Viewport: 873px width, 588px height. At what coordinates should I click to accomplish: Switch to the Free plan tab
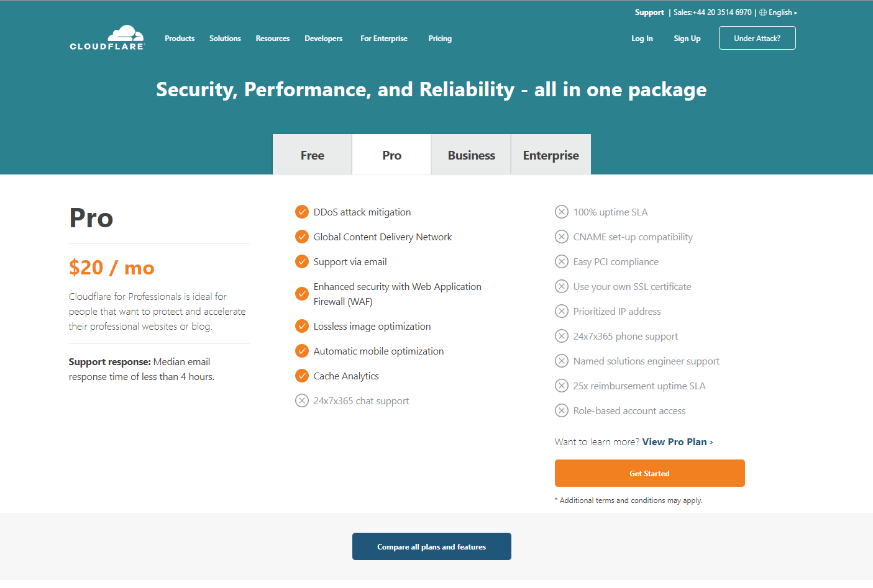pos(313,155)
